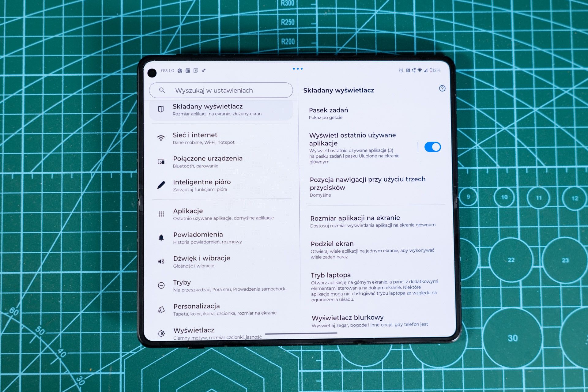
Task: Focus the Wyszukaj w ustawieniach search field
Action: point(221,90)
